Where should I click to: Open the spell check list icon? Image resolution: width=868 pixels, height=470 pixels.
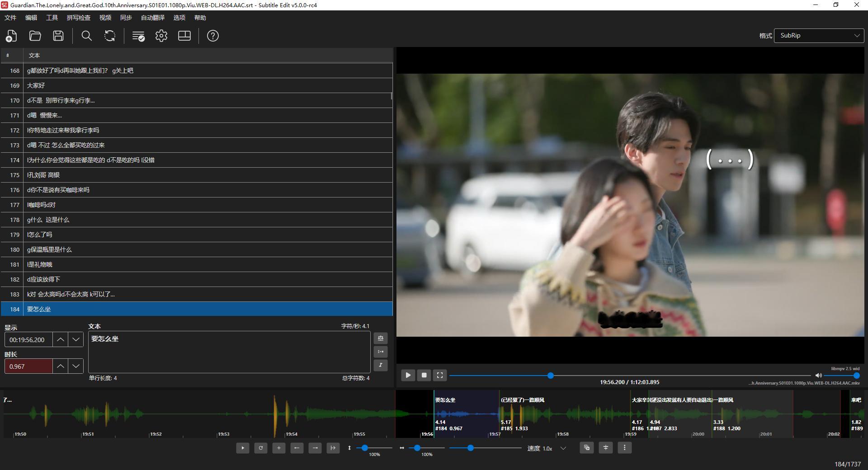tap(138, 36)
